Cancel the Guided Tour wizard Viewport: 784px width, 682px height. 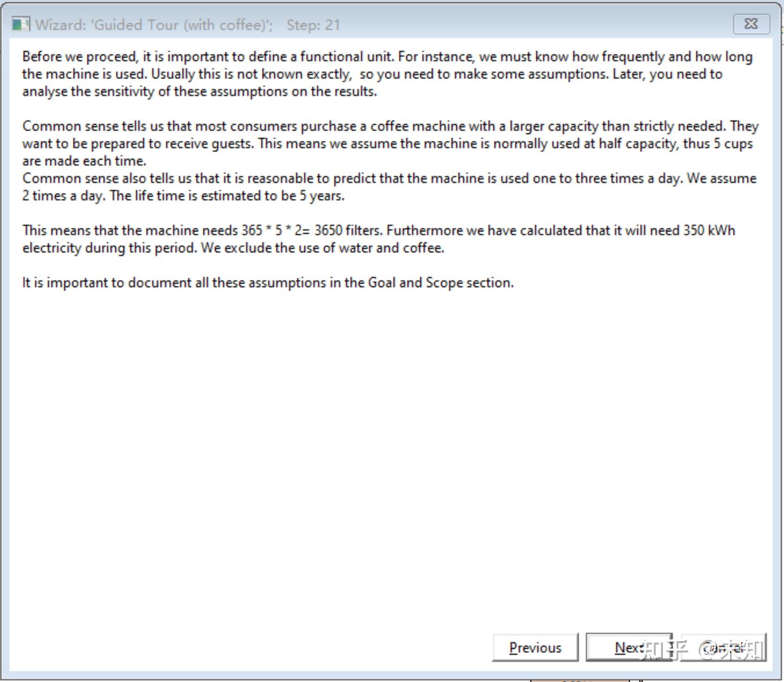click(724, 647)
